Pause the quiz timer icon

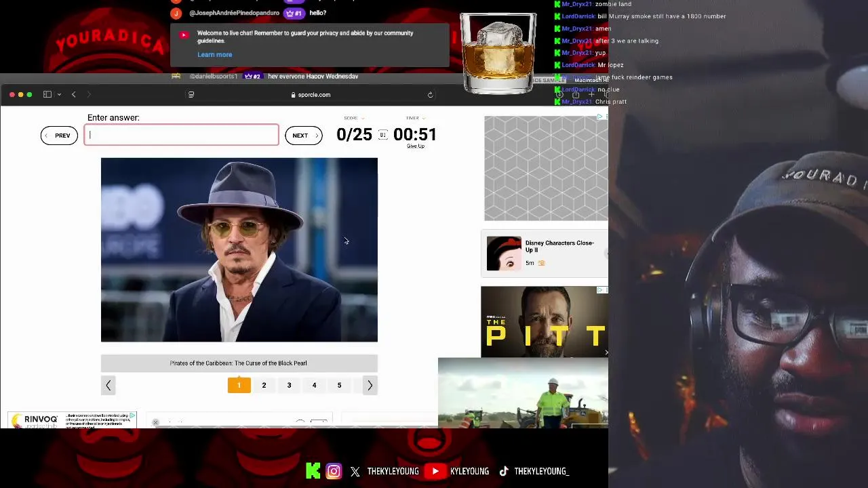tap(382, 135)
